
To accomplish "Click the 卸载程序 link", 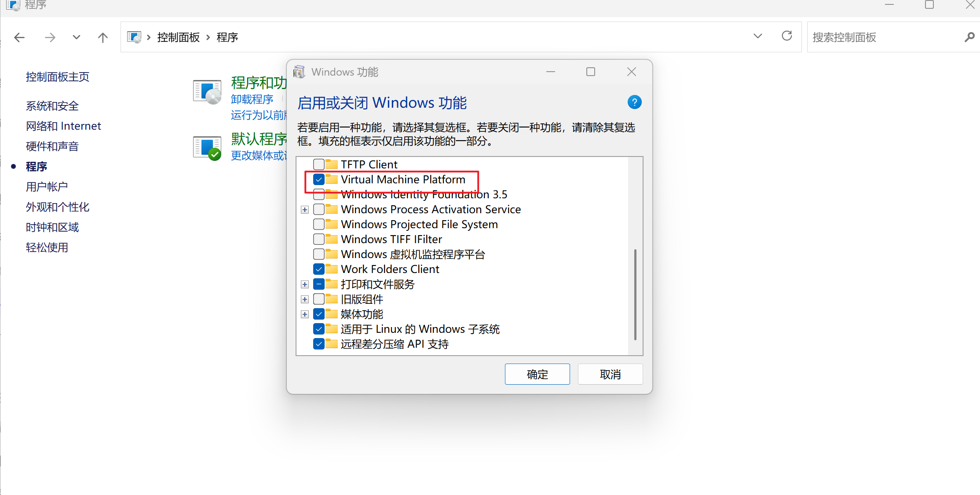I will tap(252, 99).
